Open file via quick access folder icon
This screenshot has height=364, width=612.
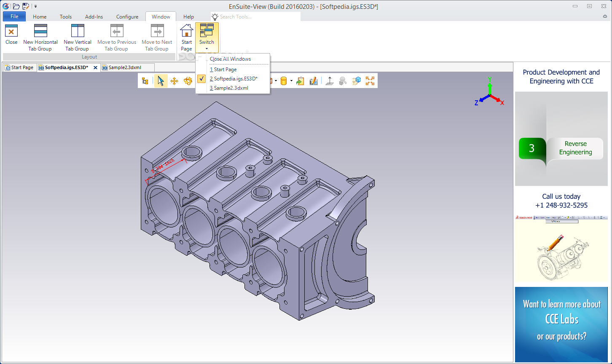tap(16, 6)
